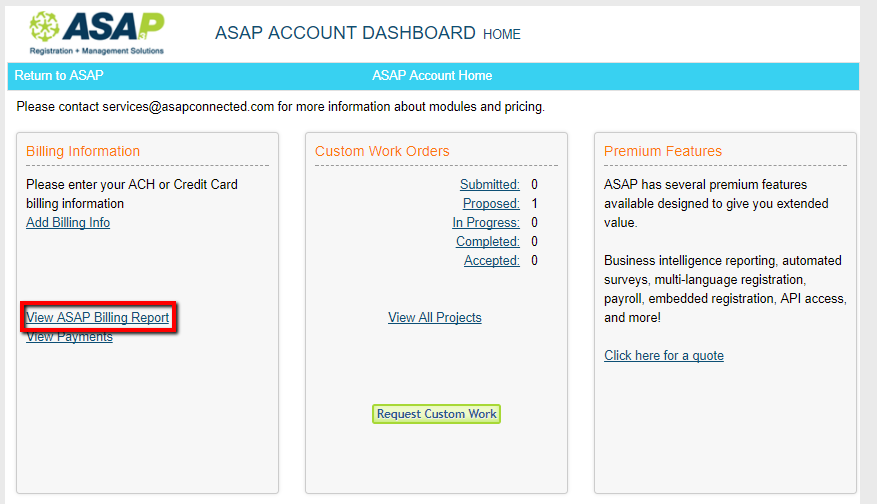Click the services@asapconnected.com email address

click(188, 107)
